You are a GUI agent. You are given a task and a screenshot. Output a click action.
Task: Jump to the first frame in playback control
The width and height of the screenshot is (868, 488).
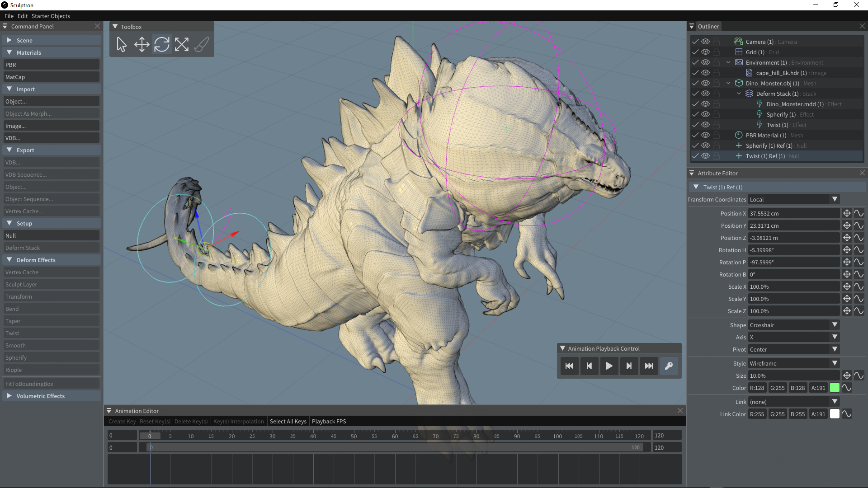(x=569, y=366)
